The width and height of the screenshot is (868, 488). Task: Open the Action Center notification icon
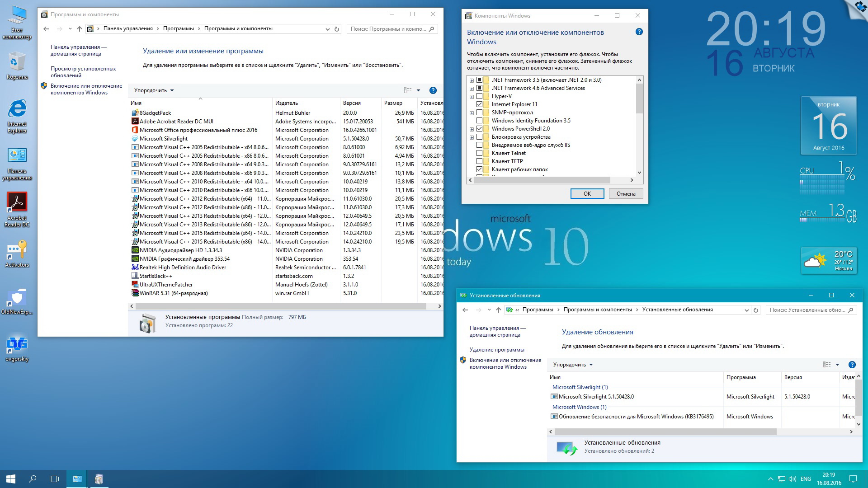coord(853,479)
